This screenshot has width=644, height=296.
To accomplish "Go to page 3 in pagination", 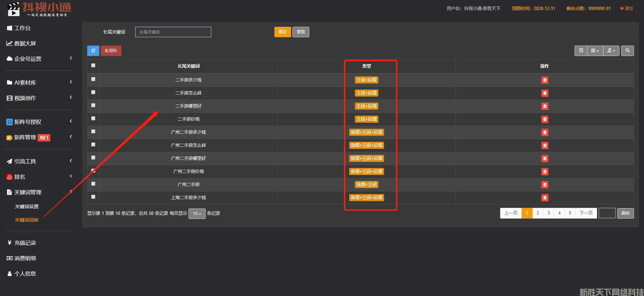I will [548, 213].
